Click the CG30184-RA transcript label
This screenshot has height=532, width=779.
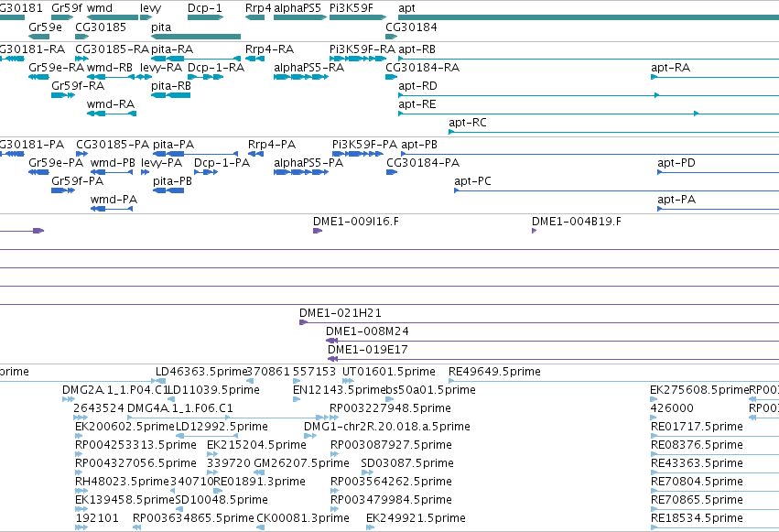(422, 67)
